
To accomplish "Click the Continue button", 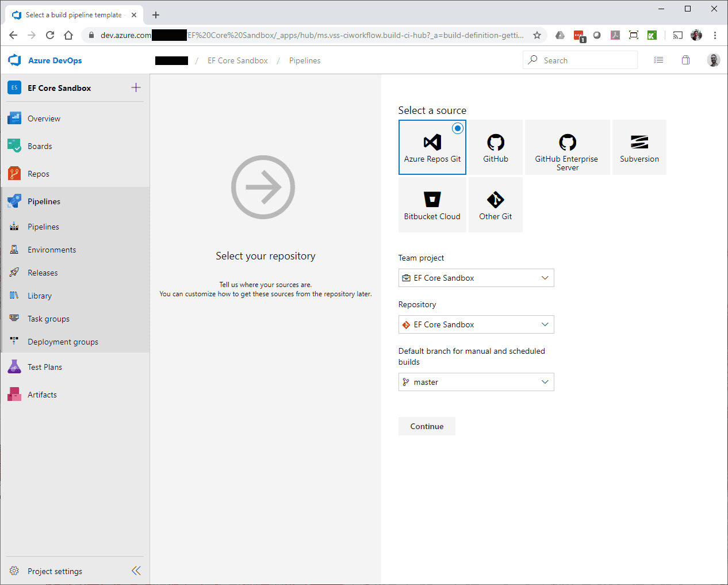I will 427,426.
